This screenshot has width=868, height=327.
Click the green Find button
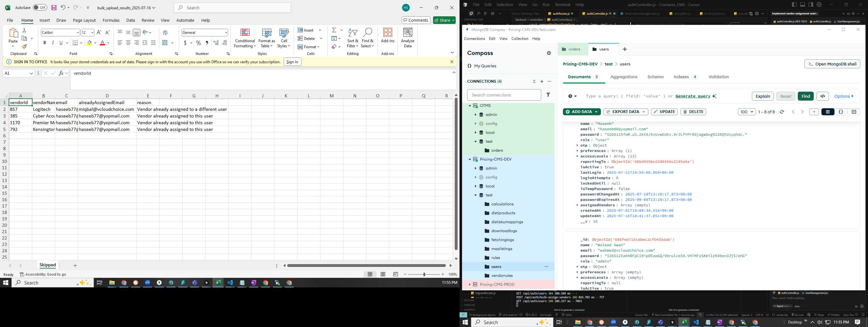tap(806, 96)
